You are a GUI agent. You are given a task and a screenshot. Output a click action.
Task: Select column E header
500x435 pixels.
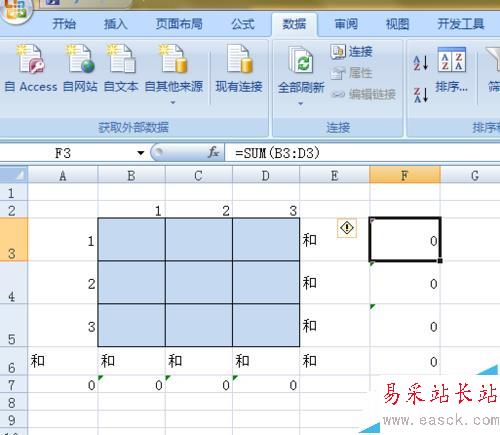click(335, 175)
